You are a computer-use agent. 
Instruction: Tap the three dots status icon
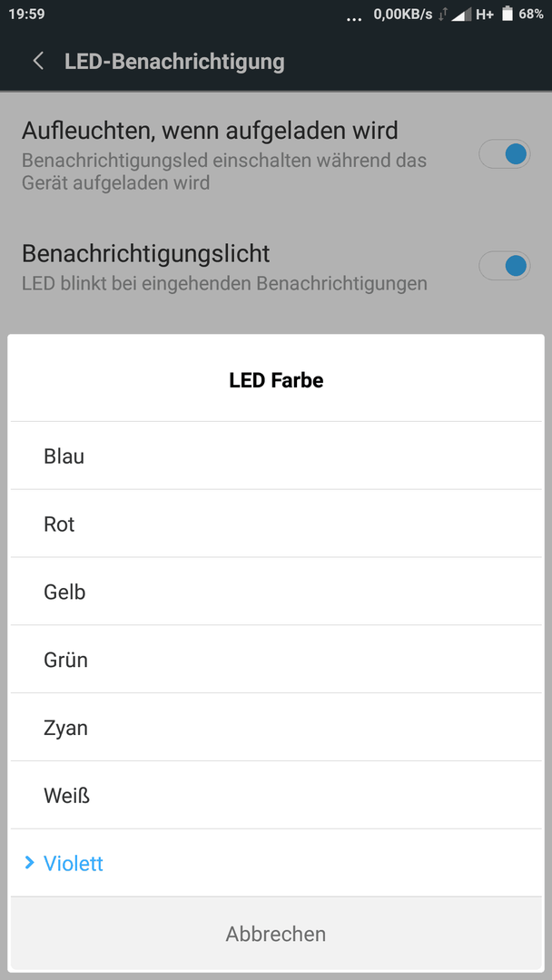coord(354,19)
